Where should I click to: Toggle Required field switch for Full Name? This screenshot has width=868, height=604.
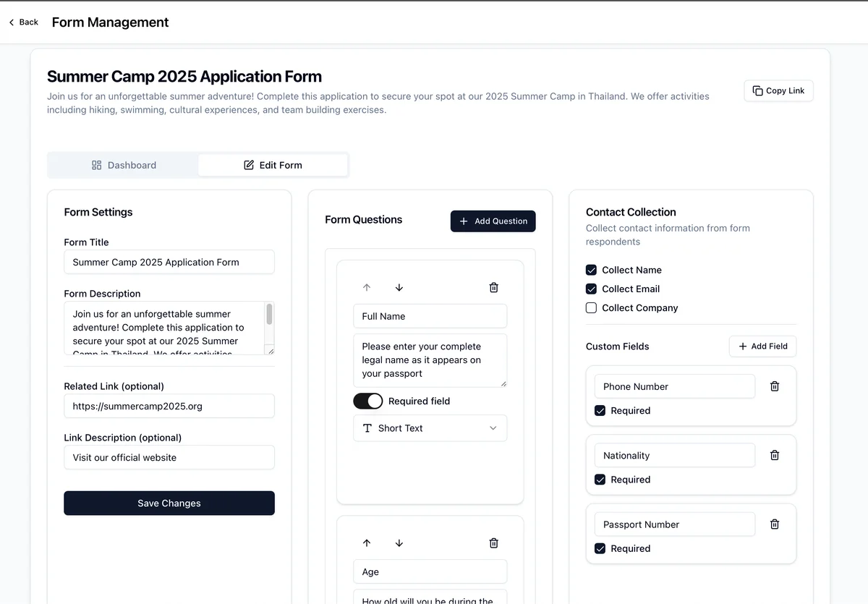(367, 401)
